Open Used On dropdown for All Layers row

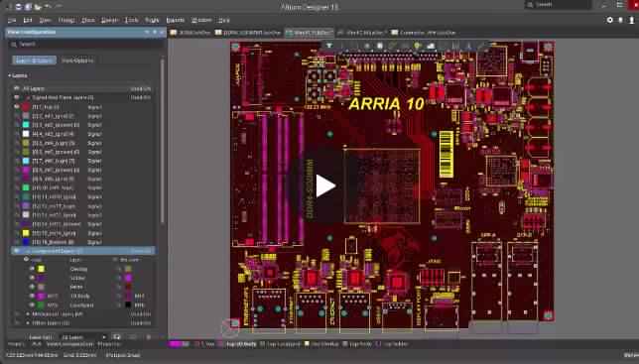[x=141, y=88]
